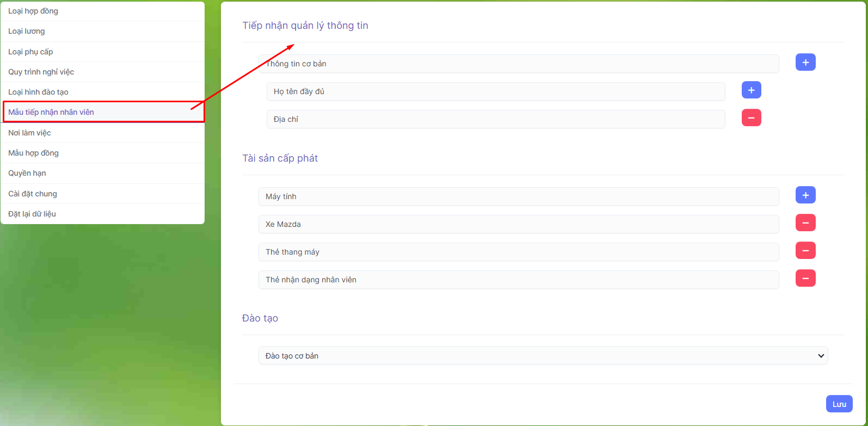This screenshot has width=868, height=426.
Task: Remove the Địa chỉ field row
Action: click(751, 118)
